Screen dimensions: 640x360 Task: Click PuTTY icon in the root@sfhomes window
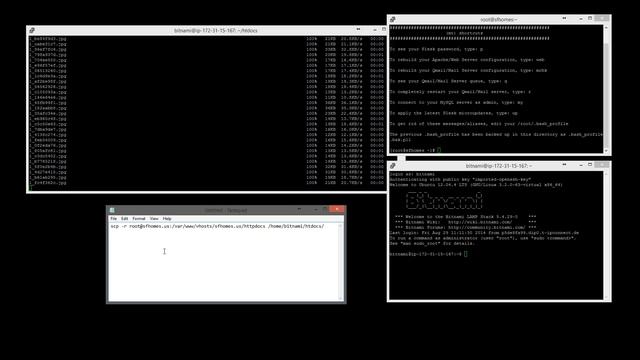point(392,19)
